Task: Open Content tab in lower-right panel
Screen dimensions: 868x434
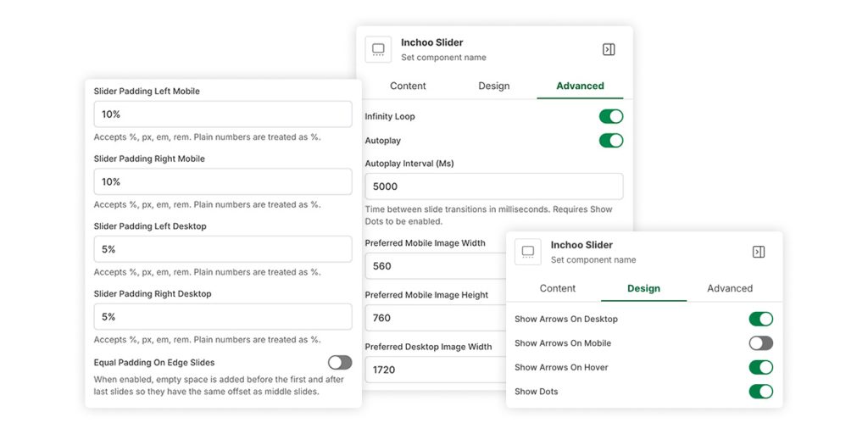Action: pos(558,288)
